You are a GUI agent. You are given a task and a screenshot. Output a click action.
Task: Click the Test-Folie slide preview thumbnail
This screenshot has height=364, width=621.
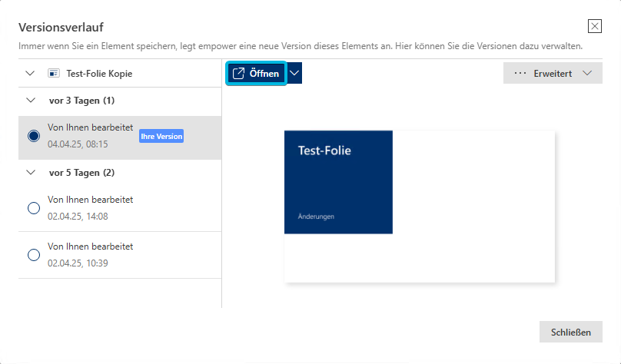click(x=420, y=207)
